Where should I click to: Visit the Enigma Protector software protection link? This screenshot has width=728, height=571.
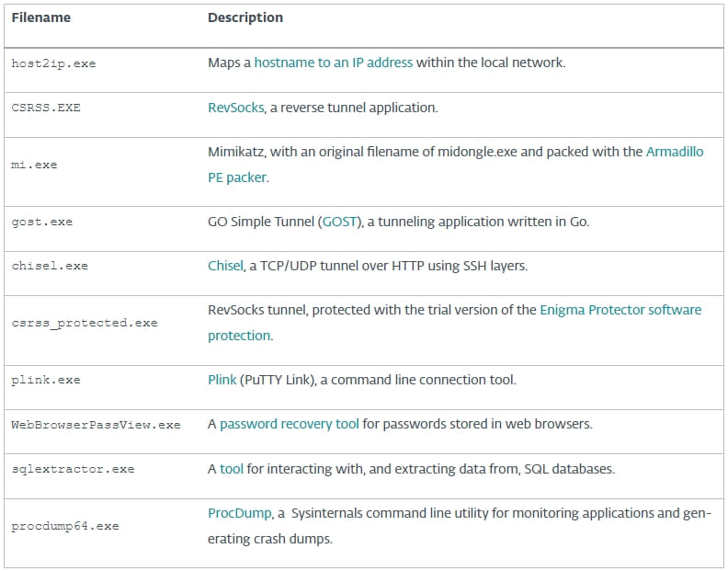point(620,310)
